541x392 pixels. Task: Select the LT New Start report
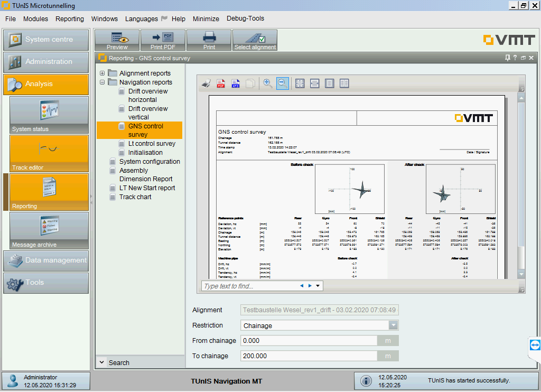coord(147,188)
